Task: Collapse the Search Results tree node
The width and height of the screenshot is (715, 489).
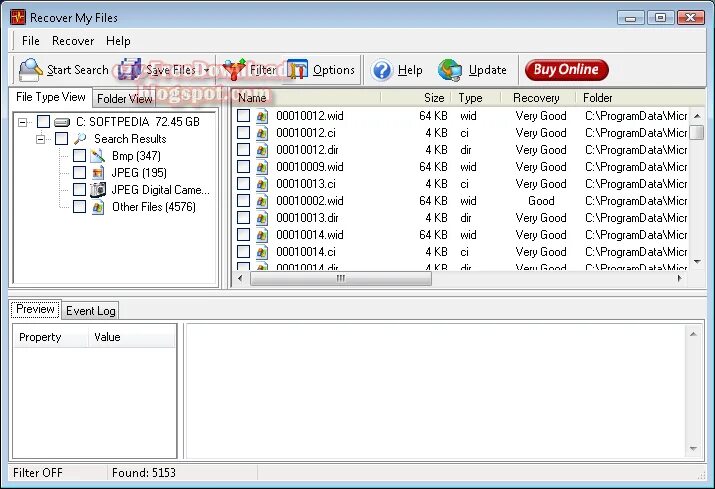Action: coord(41,139)
